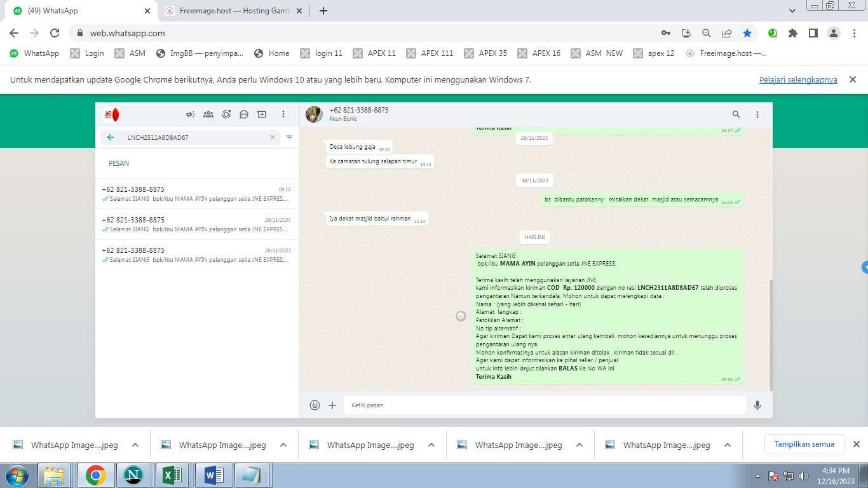Open your WhatsApp profile picture

coord(111,114)
